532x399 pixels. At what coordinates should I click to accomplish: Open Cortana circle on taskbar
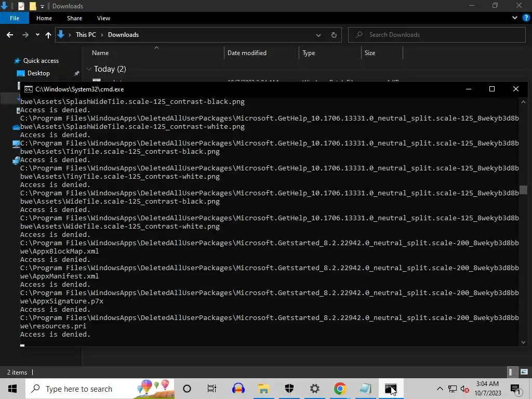(x=187, y=389)
